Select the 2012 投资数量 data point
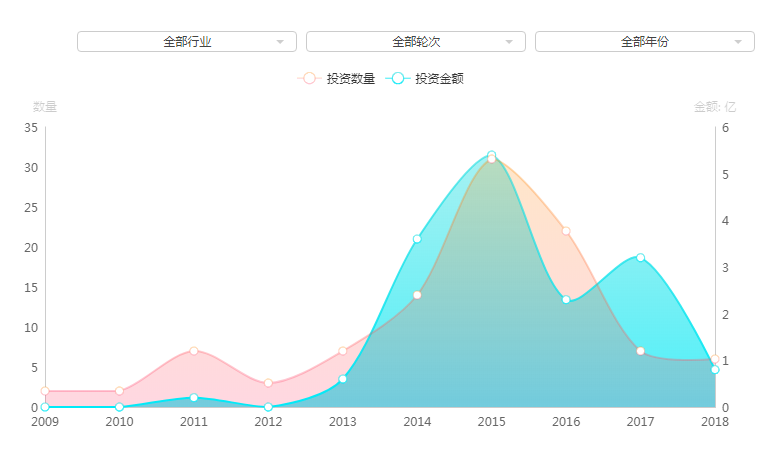This screenshot has height=458, width=777. (268, 383)
